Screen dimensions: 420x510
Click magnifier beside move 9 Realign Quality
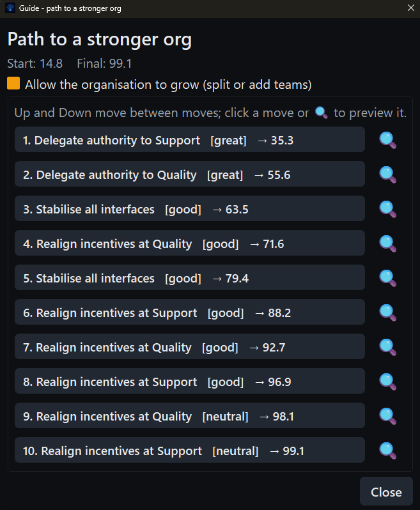pos(387,415)
